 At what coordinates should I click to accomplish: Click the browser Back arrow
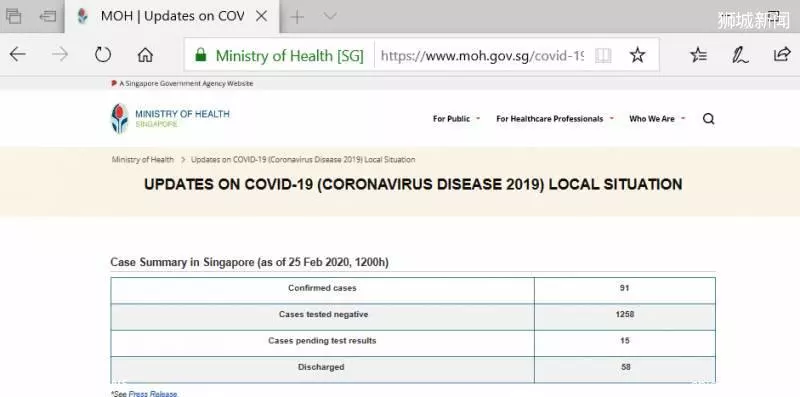tap(17, 54)
